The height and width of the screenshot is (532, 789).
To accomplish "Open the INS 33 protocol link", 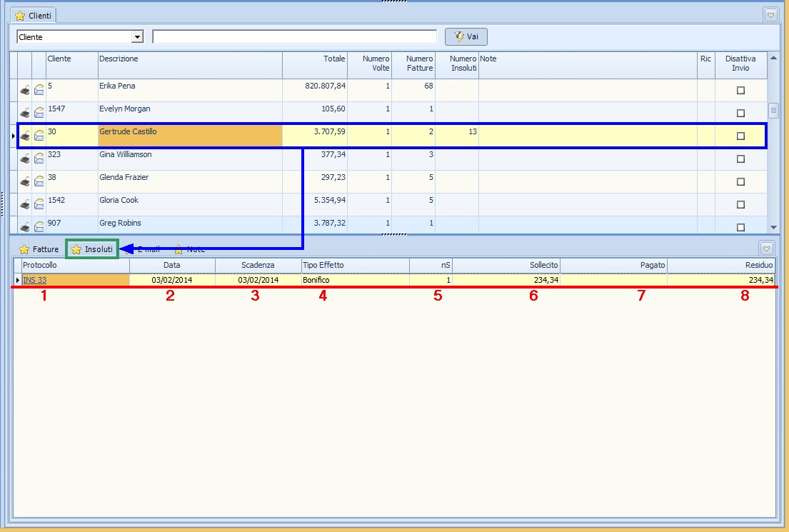I will click(x=34, y=280).
